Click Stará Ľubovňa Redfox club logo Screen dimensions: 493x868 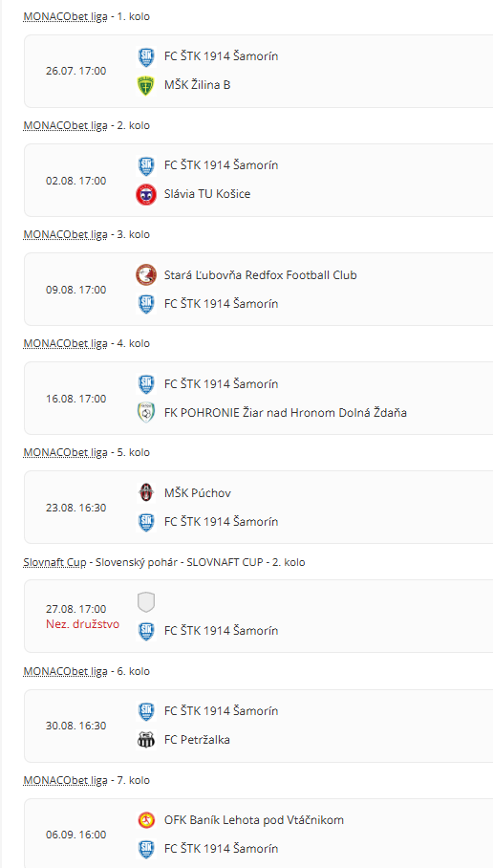[x=146, y=275]
